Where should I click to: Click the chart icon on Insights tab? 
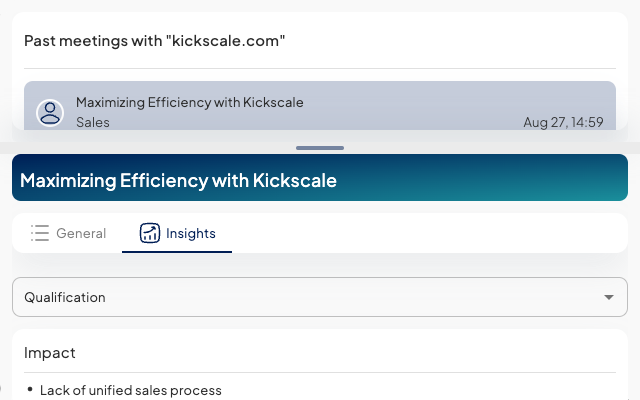[x=150, y=233]
